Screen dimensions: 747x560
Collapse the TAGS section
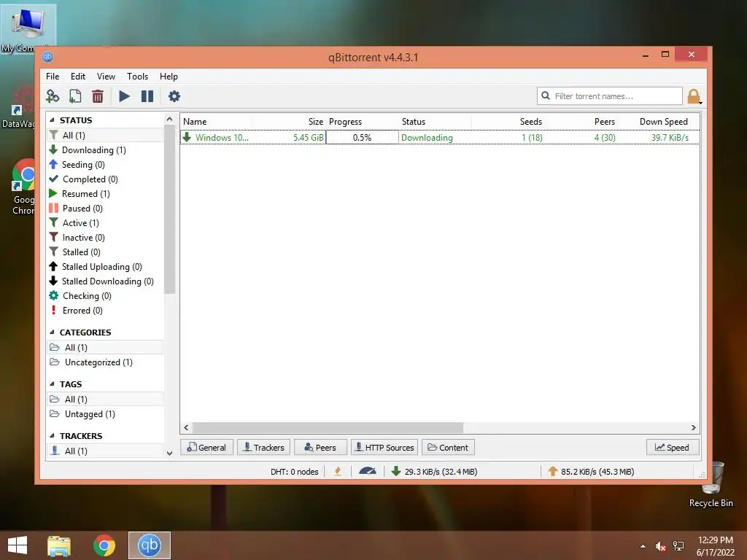[x=52, y=384]
